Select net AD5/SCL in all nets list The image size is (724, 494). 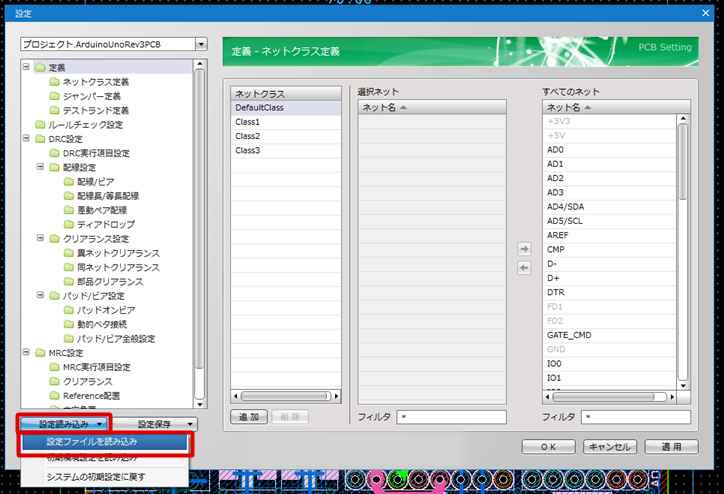[609, 221]
